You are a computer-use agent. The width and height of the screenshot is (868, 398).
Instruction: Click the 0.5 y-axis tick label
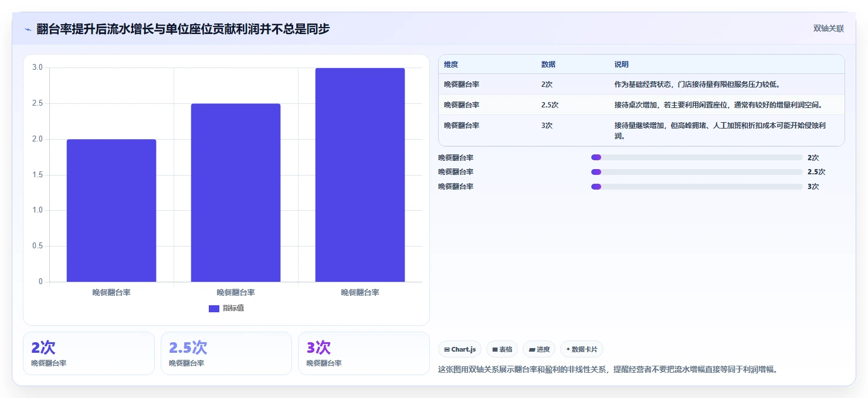pyautogui.click(x=37, y=246)
